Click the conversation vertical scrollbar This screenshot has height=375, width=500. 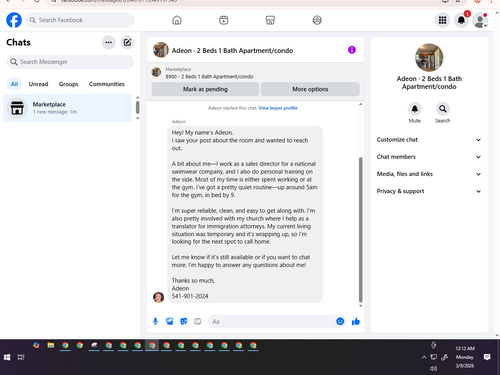pos(360,230)
